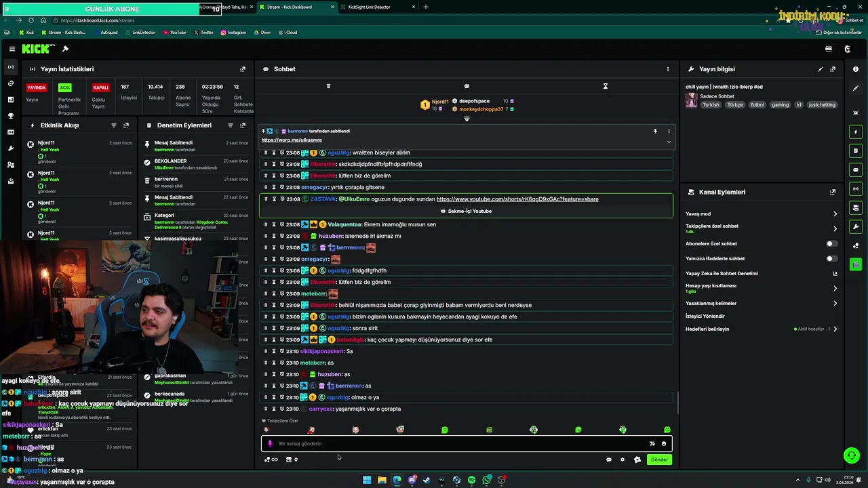This screenshot has width=868, height=488.
Task: Open the Sohbet panel three-dot menu
Action: 667,69
